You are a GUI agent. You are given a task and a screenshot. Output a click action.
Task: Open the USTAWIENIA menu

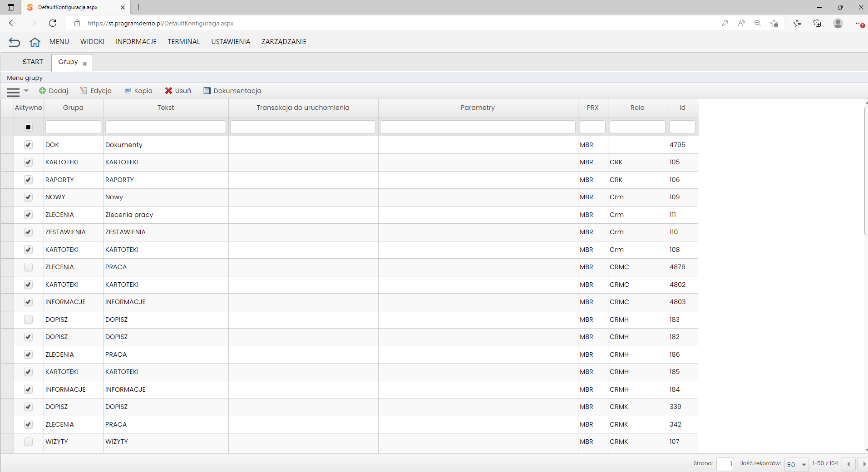point(231,42)
